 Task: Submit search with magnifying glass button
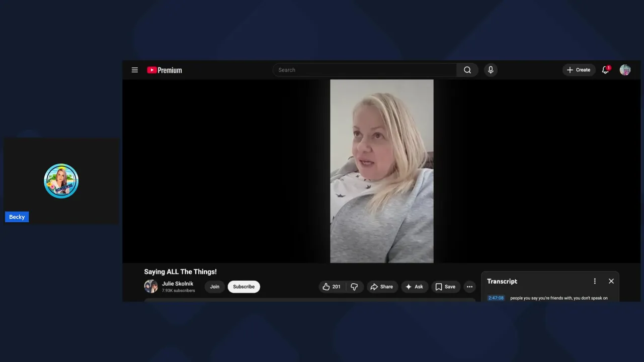pyautogui.click(x=467, y=70)
